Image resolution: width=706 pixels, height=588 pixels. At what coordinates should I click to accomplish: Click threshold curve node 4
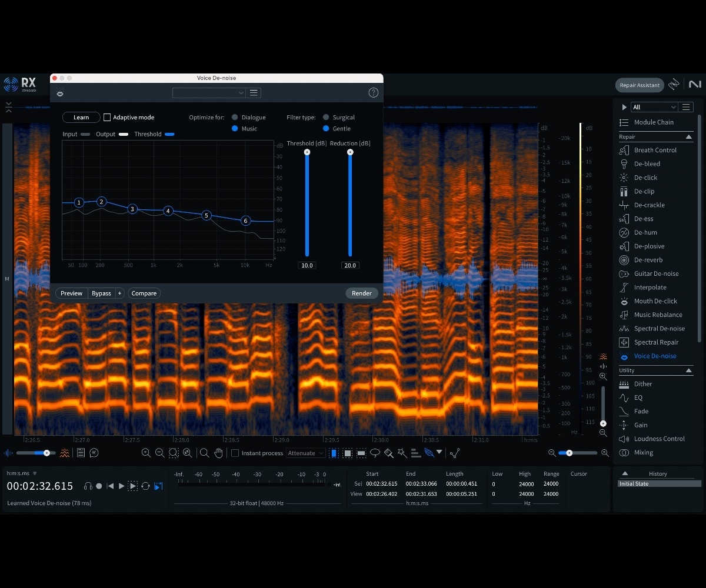pyautogui.click(x=168, y=211)
